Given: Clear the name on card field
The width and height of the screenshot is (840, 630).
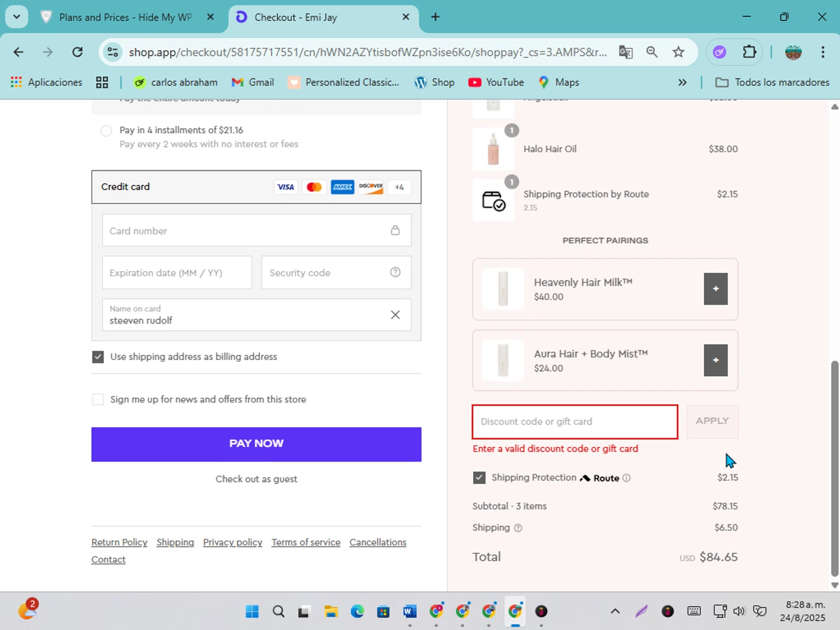Looking at the screenshot, I should (x=395, y=315).
